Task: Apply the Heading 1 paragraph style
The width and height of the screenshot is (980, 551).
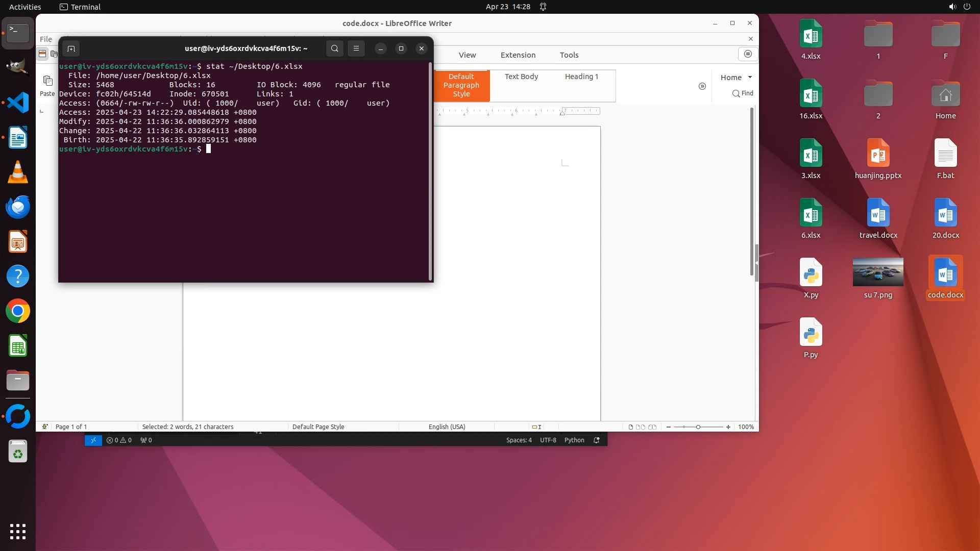Action: (x=581, y=77)
